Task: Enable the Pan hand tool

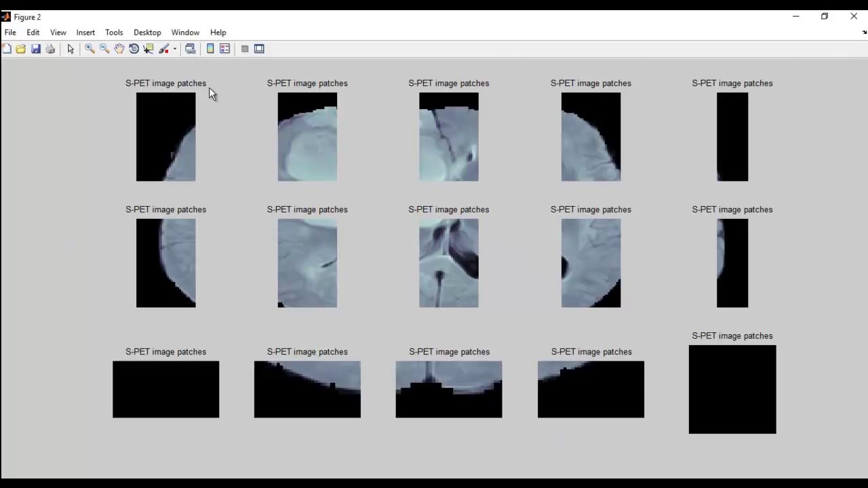Action: pyautogui.click(x=119, y=49)
